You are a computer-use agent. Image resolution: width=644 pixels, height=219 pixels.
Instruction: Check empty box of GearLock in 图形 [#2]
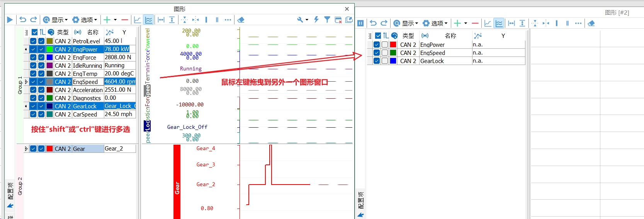click(x=385, y=61)
